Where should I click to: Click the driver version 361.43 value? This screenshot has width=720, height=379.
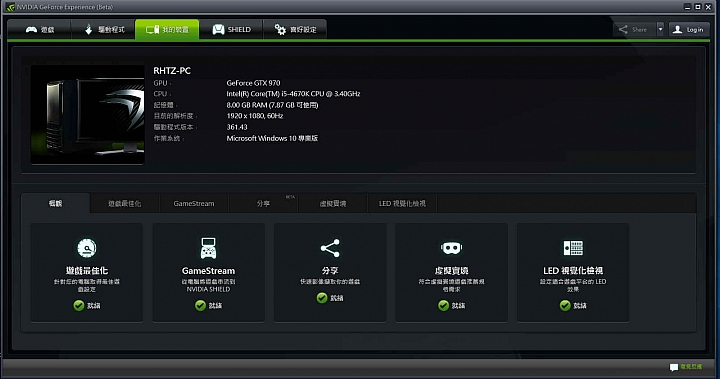237,127
